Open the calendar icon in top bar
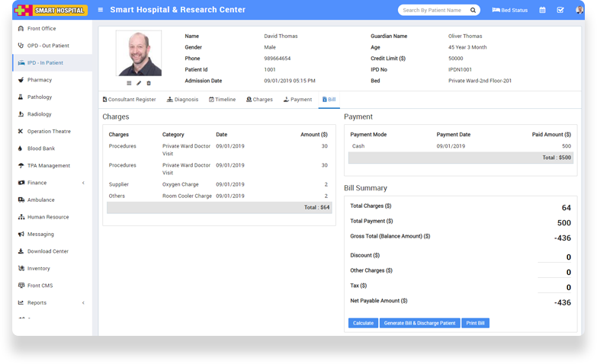 [542, 10]
